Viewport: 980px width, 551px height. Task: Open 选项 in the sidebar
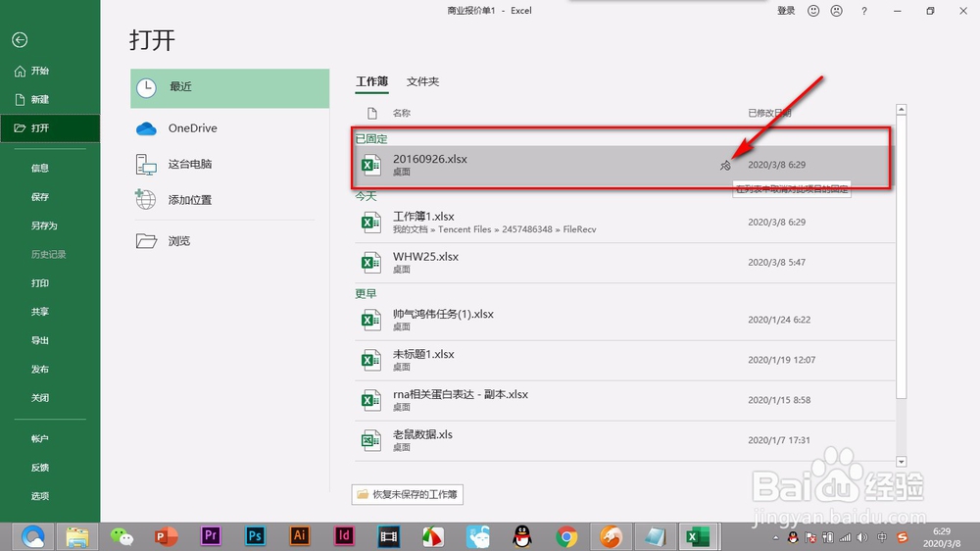click(40, 497)
